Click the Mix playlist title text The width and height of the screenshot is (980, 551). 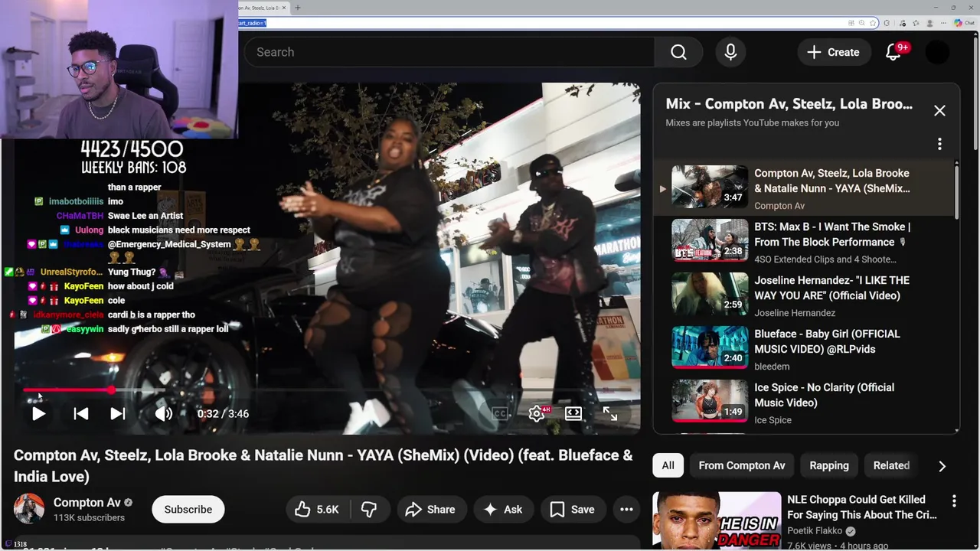789,104
